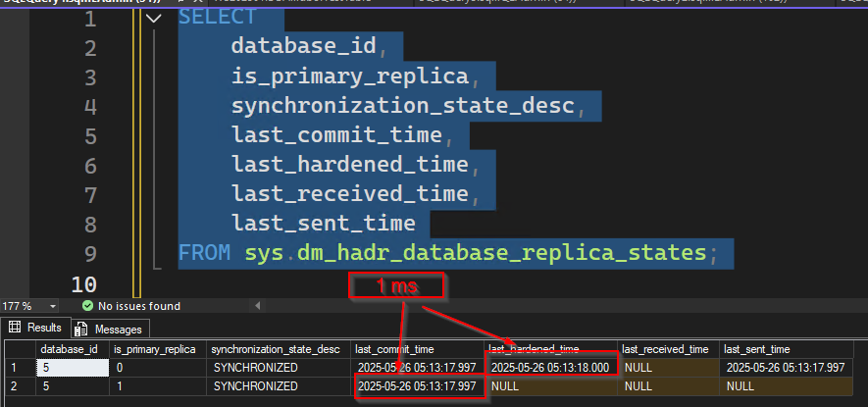The height and width of the screenshot is (407, 868).
Task: Select the last_commit_time column header
Action: click(x=418, y=349)
